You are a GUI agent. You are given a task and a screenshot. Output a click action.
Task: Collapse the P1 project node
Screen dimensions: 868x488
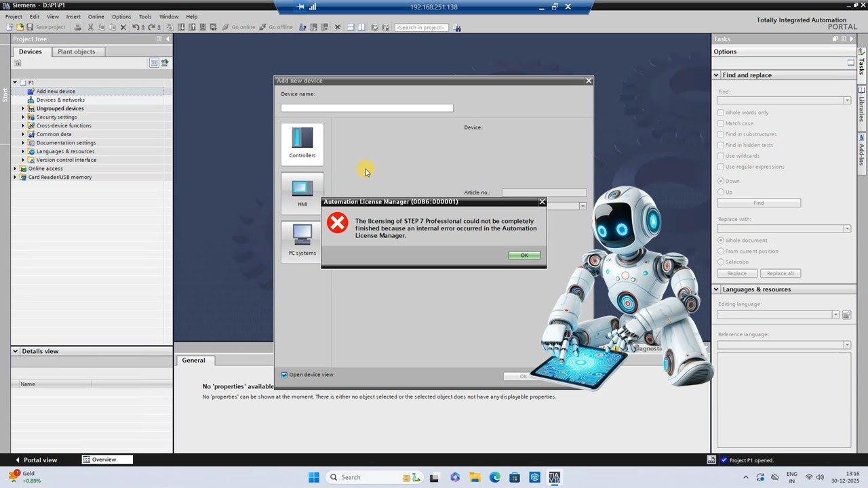click(x=15, y=83)
